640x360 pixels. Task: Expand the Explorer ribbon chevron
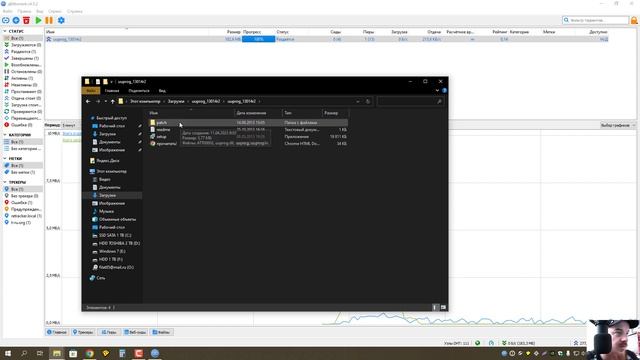(437, 91)
